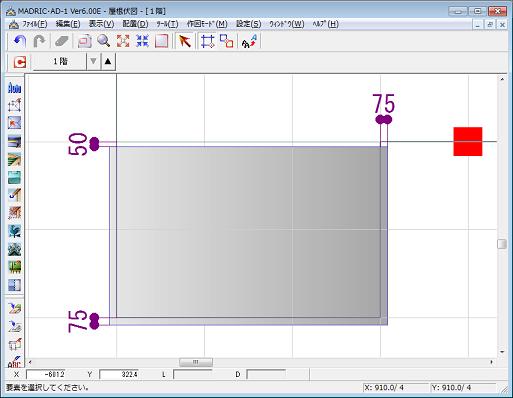
Task: Activate the orange selection arrow tool
Action: click(185, 41)
